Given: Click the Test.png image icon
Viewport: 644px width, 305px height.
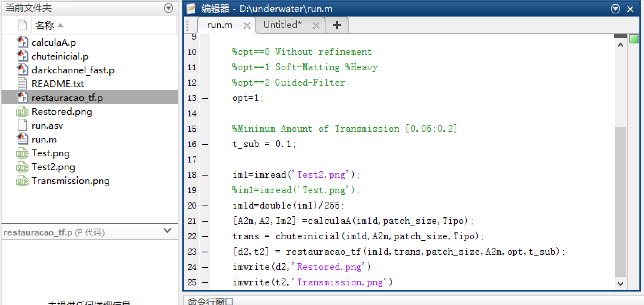Looking at the screenshot, I should coord(22,153).
